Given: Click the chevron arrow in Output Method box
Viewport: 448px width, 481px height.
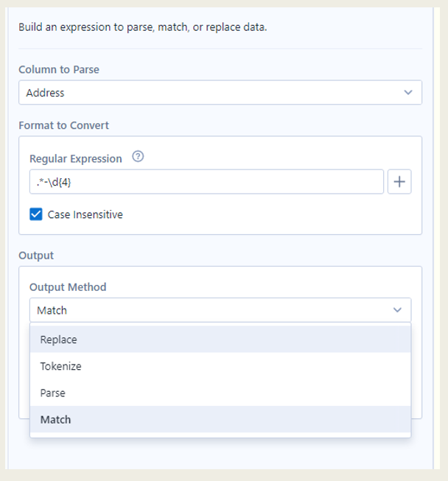Looking at the screenshot, I should (398, 310).
